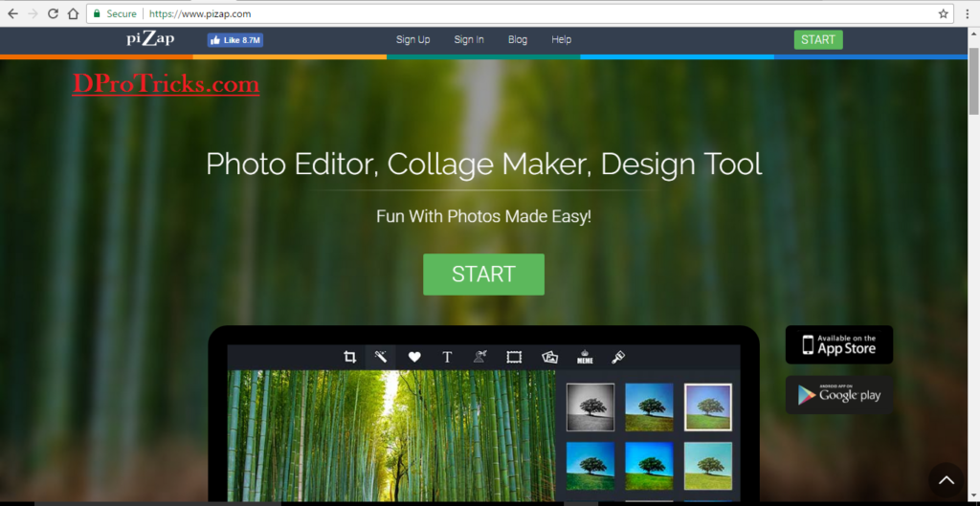
Task: Click the bamboo forest preview photo
Action: pyautogui.click(x=390, y=435)
